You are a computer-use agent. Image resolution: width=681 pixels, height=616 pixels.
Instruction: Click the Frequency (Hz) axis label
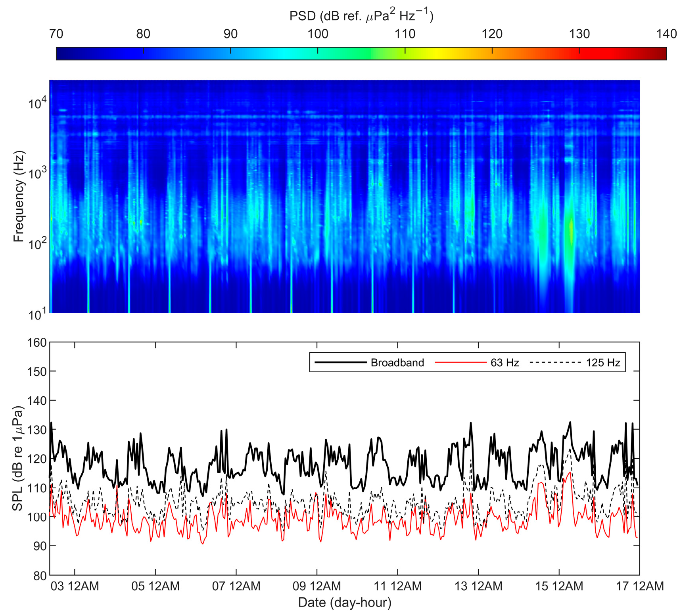pyautogui.click(x=18, y=196)
